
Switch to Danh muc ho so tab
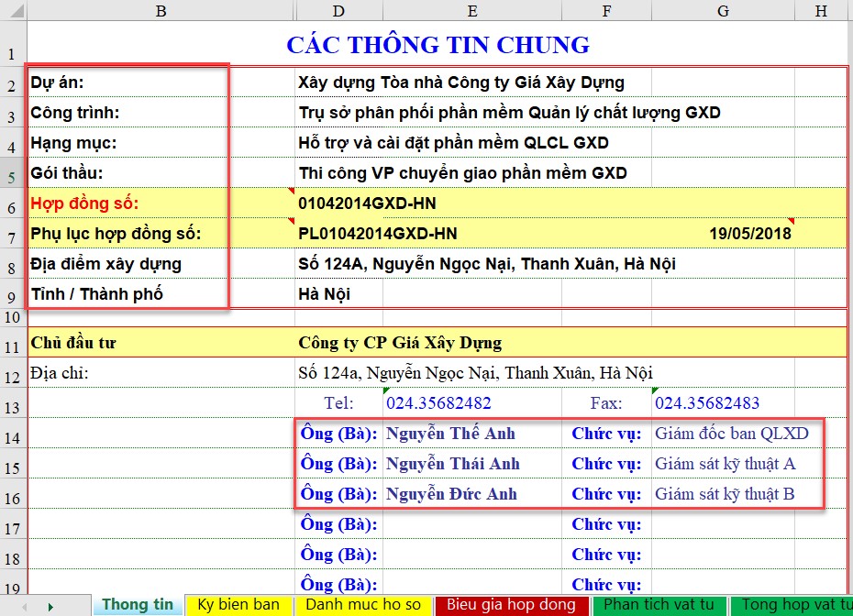(x=363, y=605)
